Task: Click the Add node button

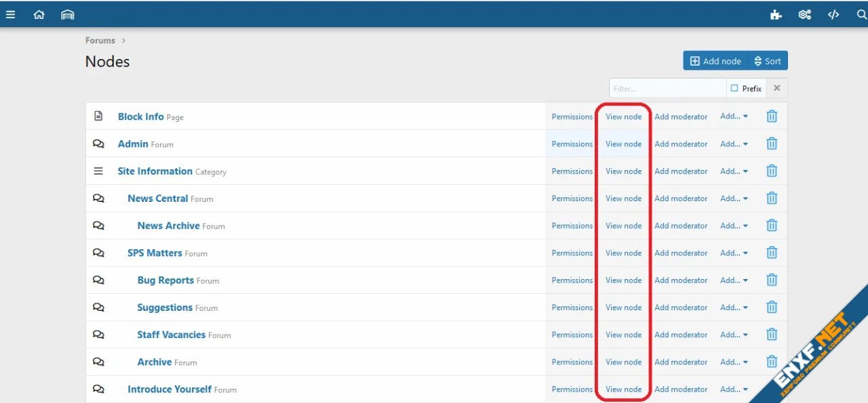Action: (x=715, y=61)
